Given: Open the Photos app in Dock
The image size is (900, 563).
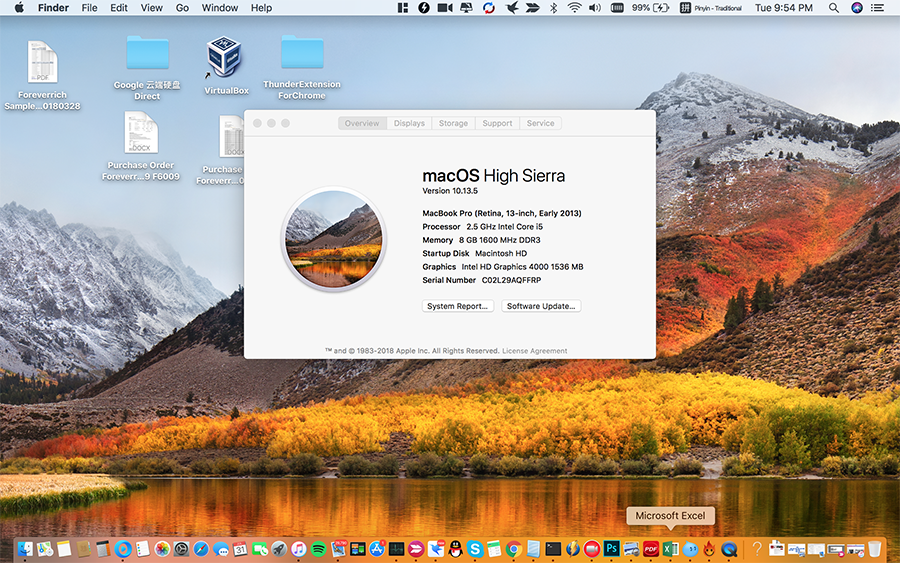Looking at the screenshot, I should 162,549.
